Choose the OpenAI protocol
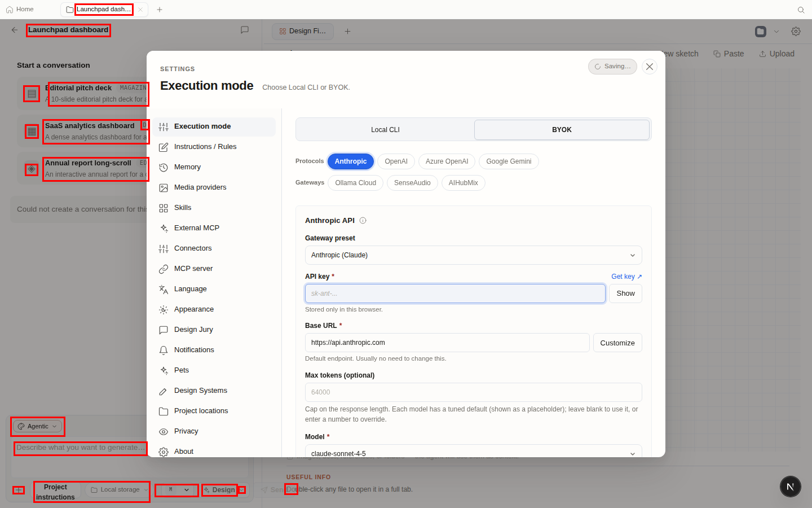This screenshot has width=812, height=508. click(396, 161)
